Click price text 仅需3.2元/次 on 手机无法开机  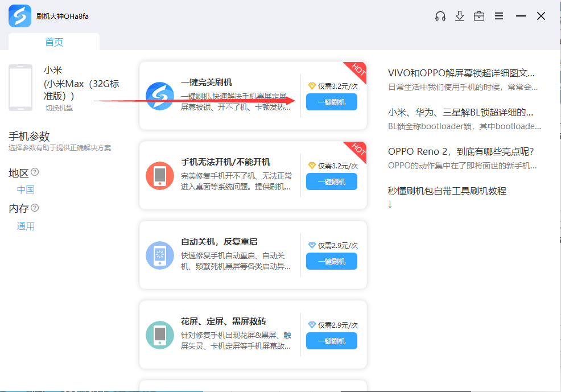pyautogui.click(x=338, y=166)
